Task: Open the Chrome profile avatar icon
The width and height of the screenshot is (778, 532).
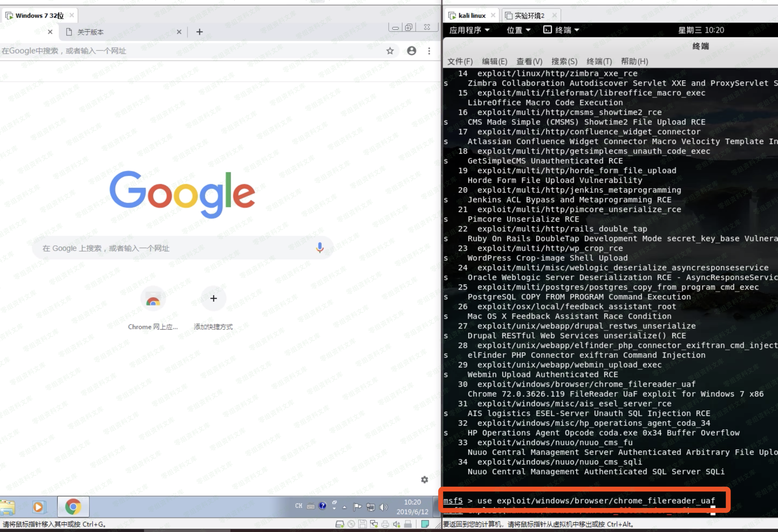Action: (411, 50)
